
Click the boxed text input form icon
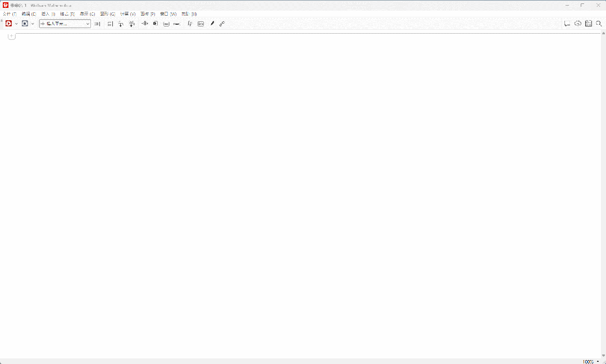tap(201, 24)
